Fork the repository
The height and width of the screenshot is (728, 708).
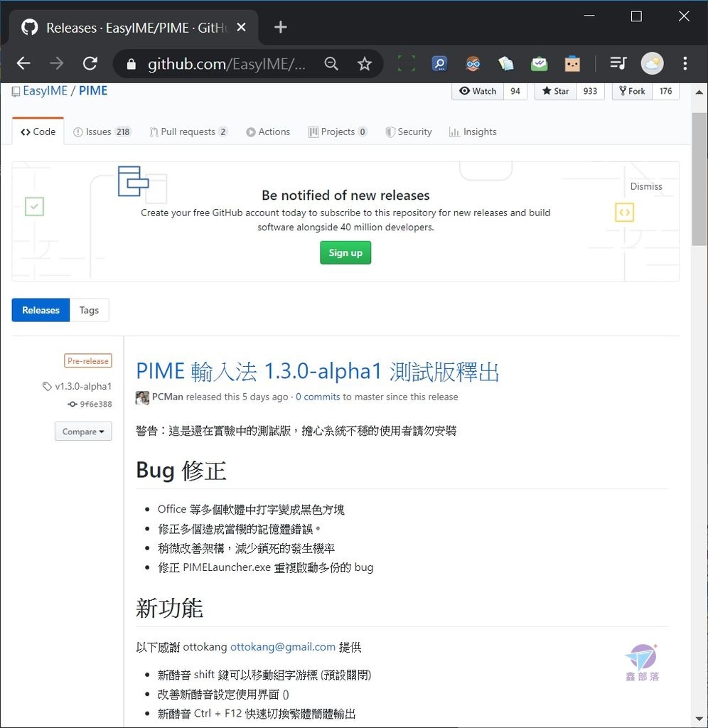[x=633, y=91]
